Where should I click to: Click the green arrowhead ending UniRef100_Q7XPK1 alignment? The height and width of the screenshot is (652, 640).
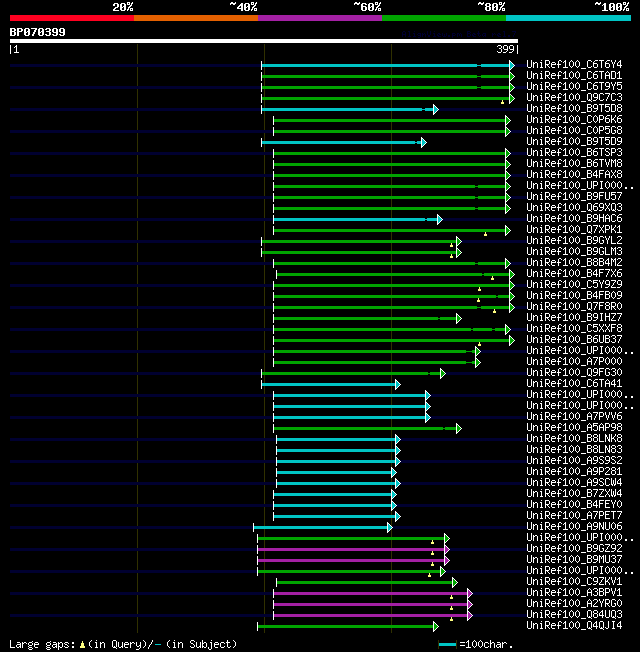click(508, 230)
